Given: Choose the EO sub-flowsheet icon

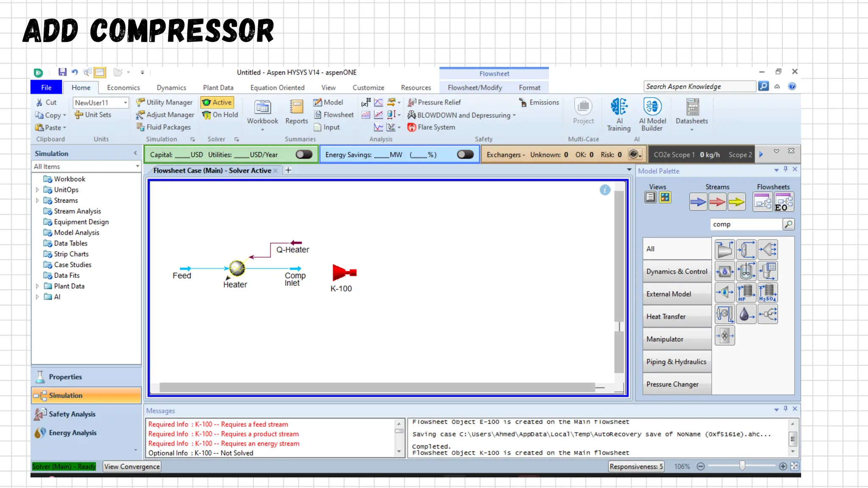Looking at the screenshot, I should coord(784,202).
